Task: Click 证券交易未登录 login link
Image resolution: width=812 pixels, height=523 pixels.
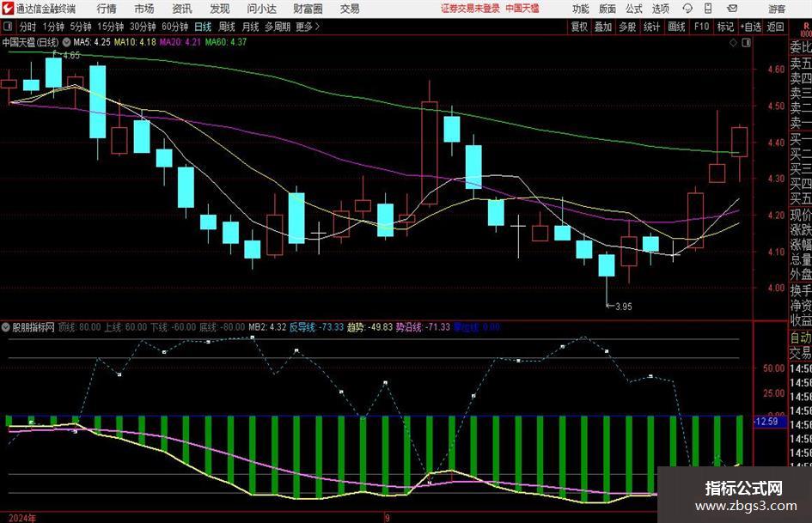Action: click(x=470, y=9)
